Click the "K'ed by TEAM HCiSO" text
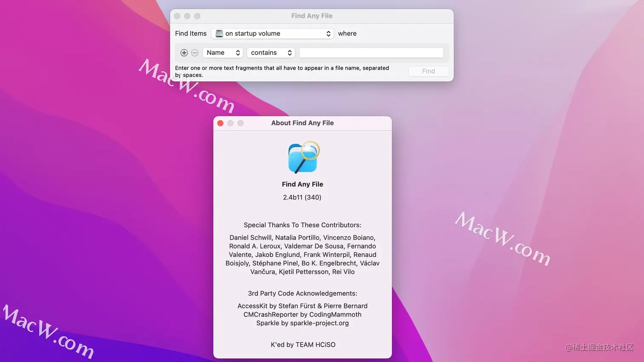 (303, 345)
